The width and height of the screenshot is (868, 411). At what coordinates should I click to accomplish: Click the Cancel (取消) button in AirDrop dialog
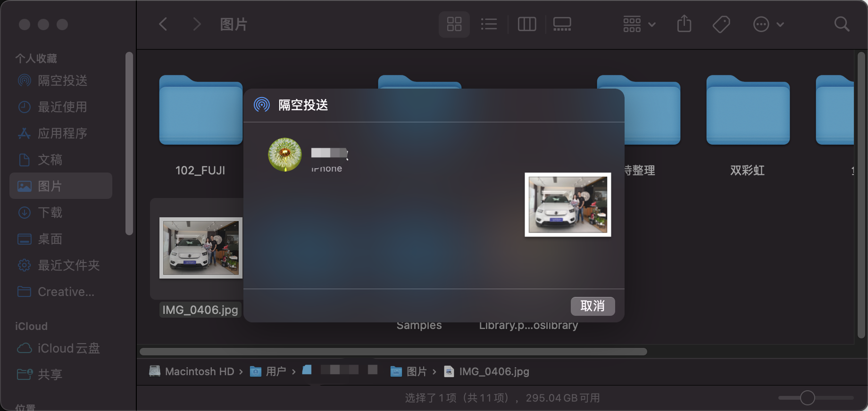click(x=593, y=306)
